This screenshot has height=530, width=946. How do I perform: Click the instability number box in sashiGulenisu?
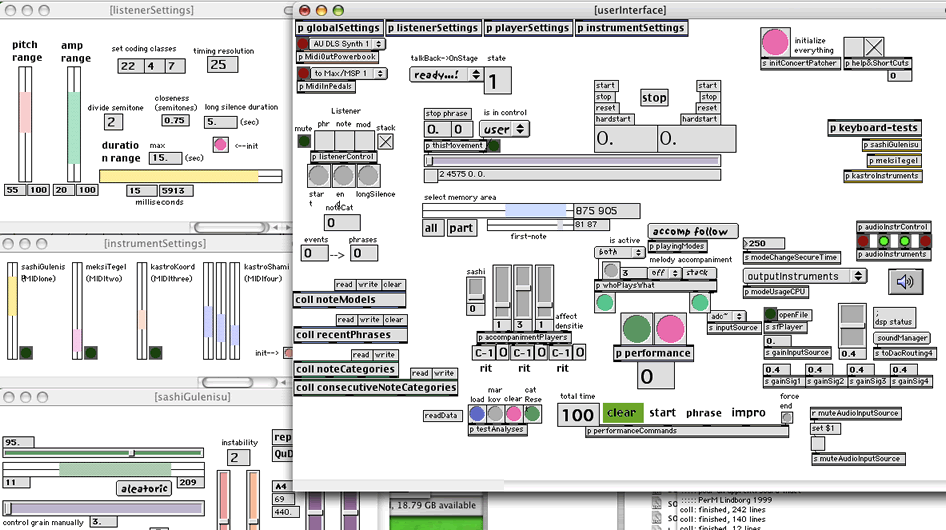coord(238,457)
